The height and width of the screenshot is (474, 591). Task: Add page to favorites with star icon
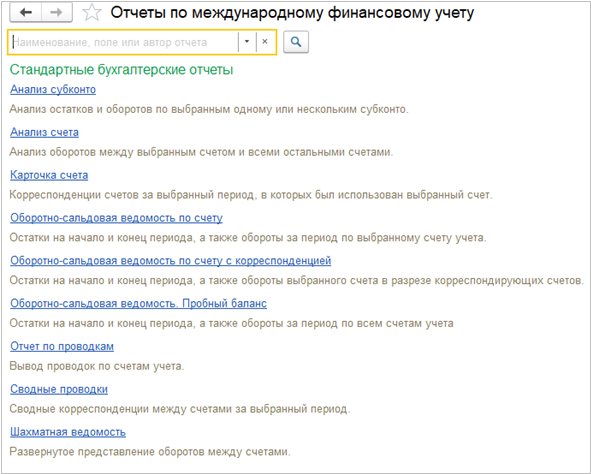click(92, 13)
